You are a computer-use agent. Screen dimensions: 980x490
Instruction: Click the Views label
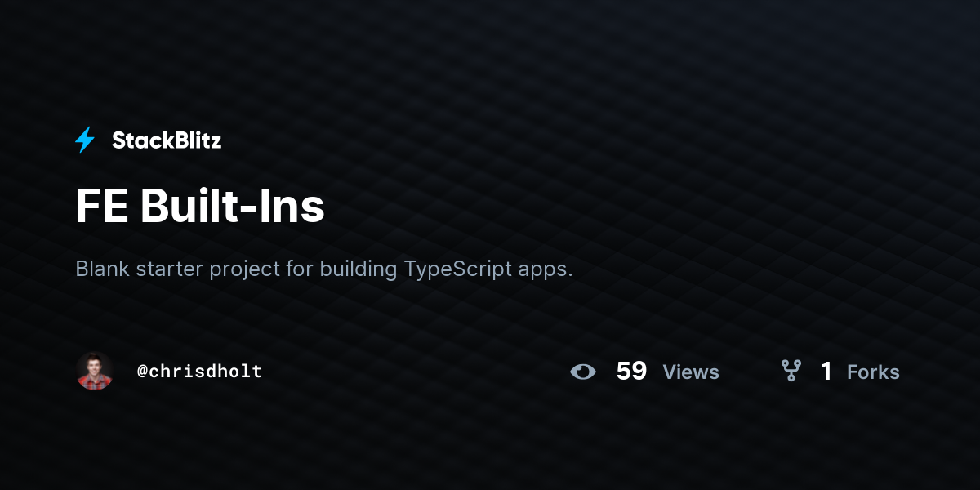[691, 372]
